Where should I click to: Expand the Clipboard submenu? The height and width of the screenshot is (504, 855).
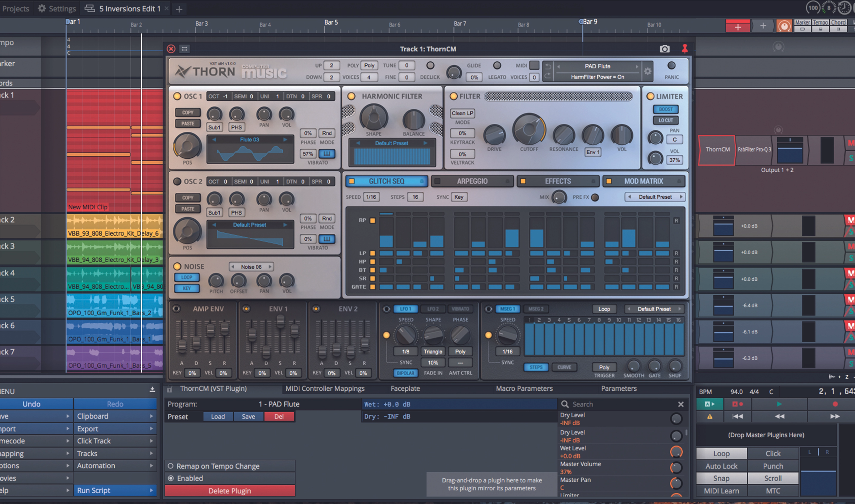click(x=115, y=416)
